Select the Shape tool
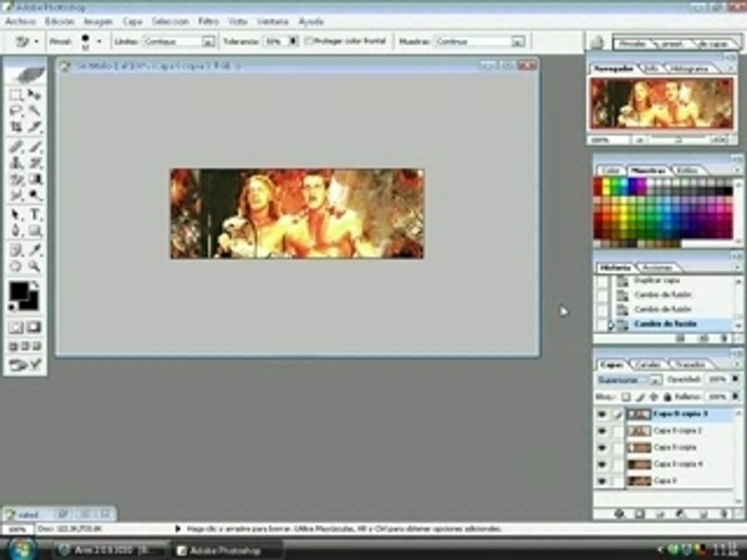 pyautogui.click(x=34, y=231)
